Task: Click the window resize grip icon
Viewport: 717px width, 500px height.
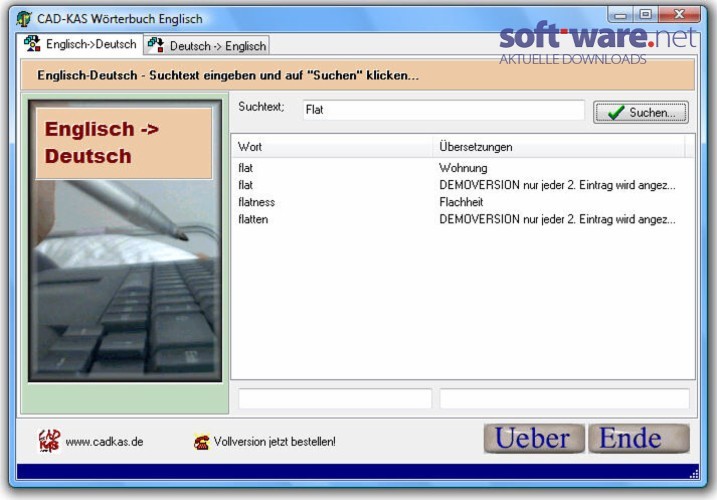Action: (694, 473)
